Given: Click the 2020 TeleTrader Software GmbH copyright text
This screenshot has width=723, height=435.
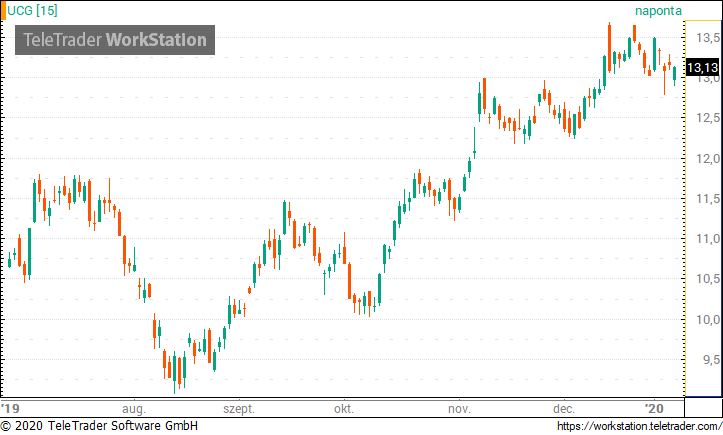Looking at the screenshot, I should 99,425.
